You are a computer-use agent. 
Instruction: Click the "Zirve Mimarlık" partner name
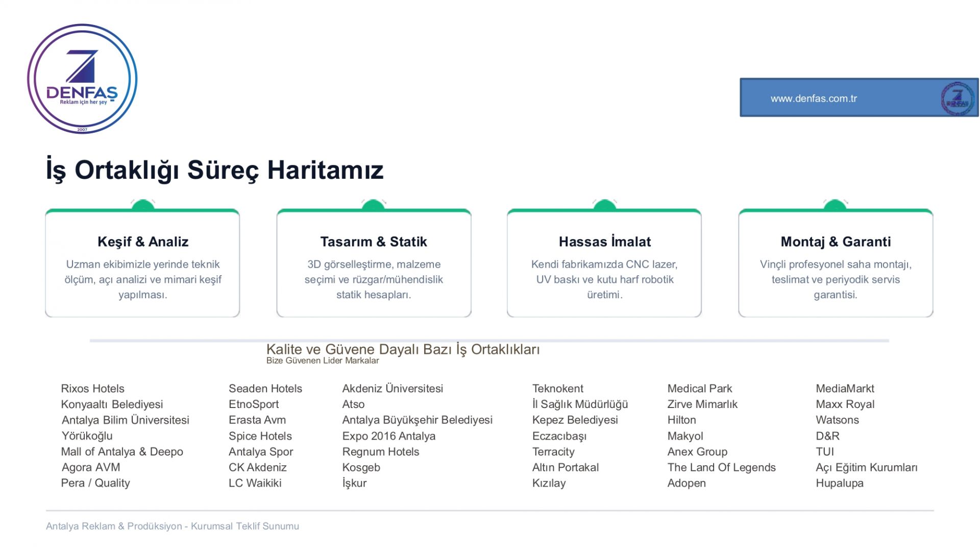(x=702, y=404)
